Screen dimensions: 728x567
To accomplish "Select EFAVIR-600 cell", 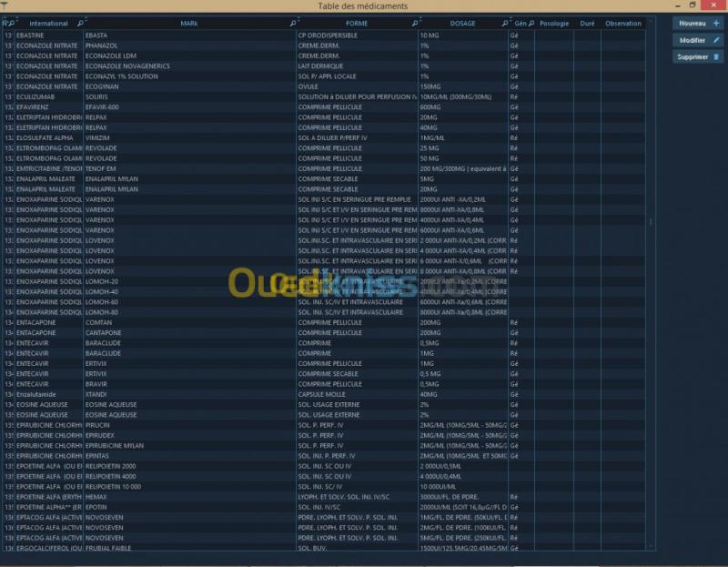I will pos(189,106).
